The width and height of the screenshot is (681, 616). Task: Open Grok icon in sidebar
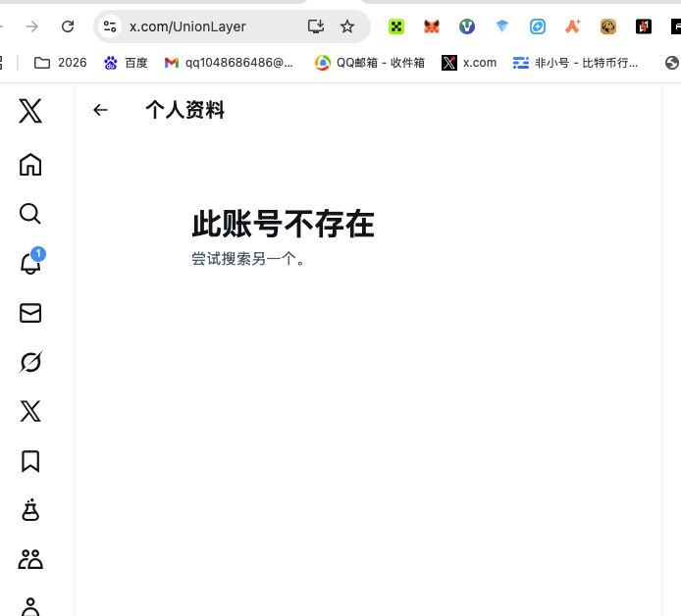[x=30, y=362]
